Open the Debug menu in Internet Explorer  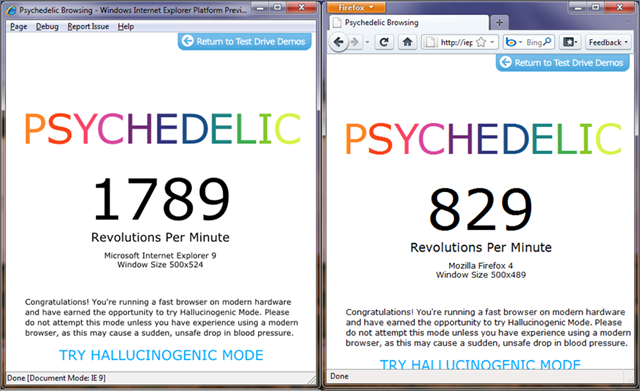(x=47, y=27)
